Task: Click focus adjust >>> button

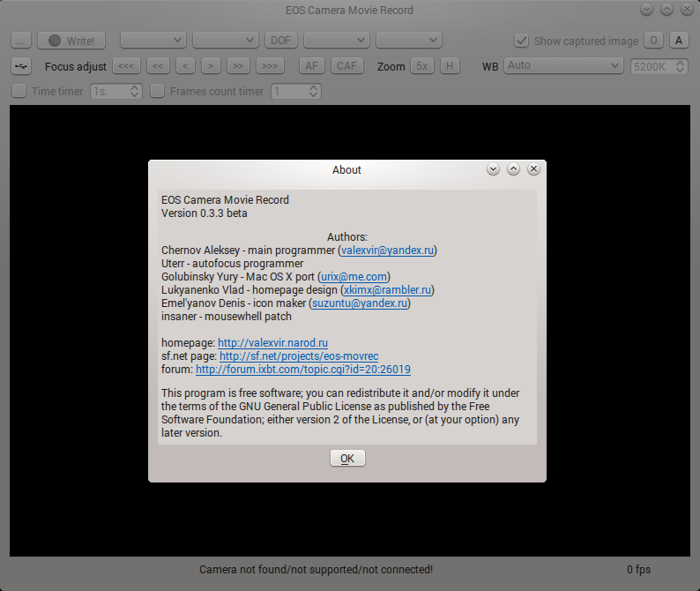Action: point(270,66)
